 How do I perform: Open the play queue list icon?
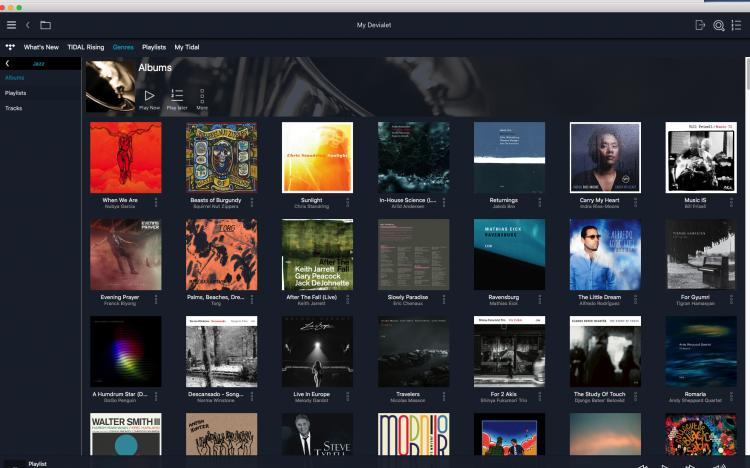(x=736, y=25)
